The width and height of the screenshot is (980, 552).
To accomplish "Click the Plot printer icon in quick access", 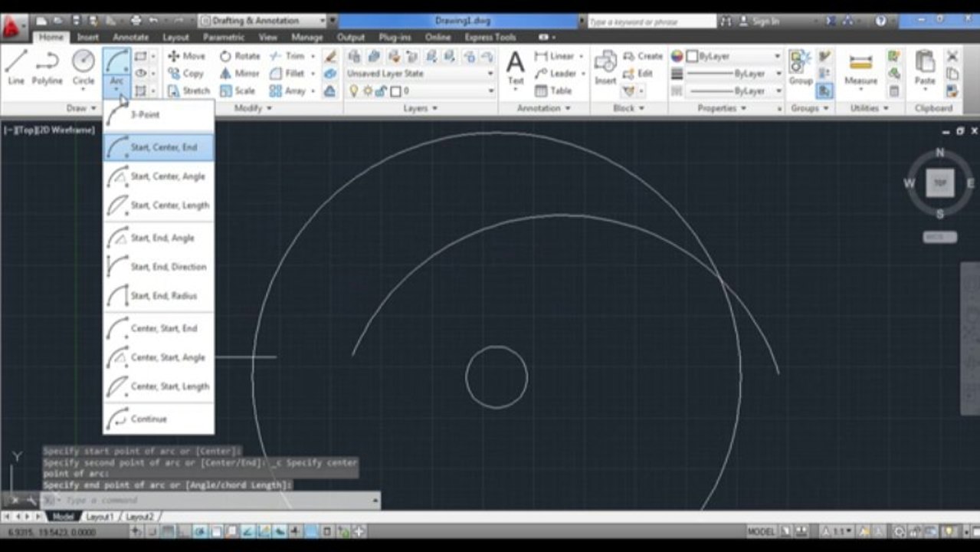I will pos(136,21).
